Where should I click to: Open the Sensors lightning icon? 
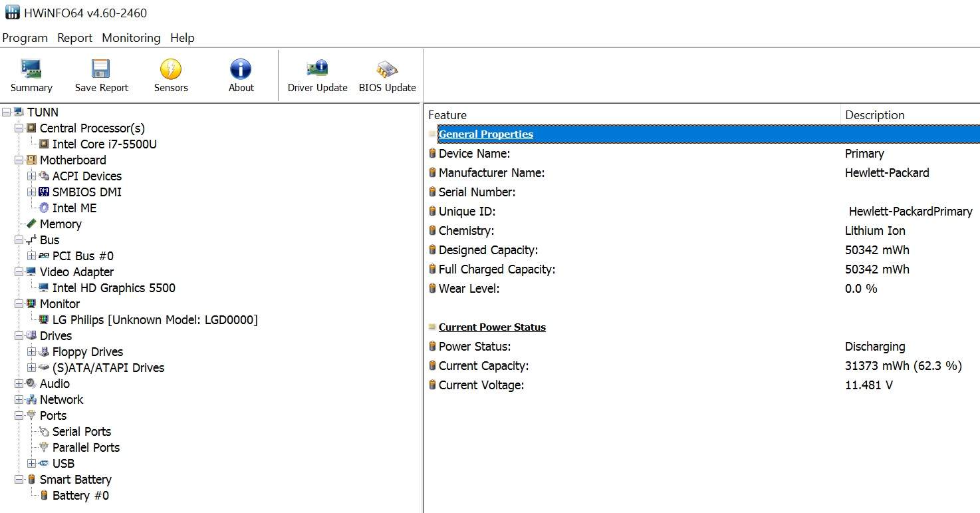click(x=171, y=69)
